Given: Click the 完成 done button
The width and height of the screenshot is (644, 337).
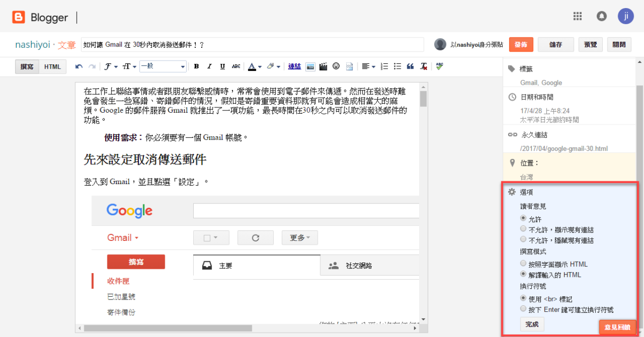Looking at the screenshot, I should 532,325.
